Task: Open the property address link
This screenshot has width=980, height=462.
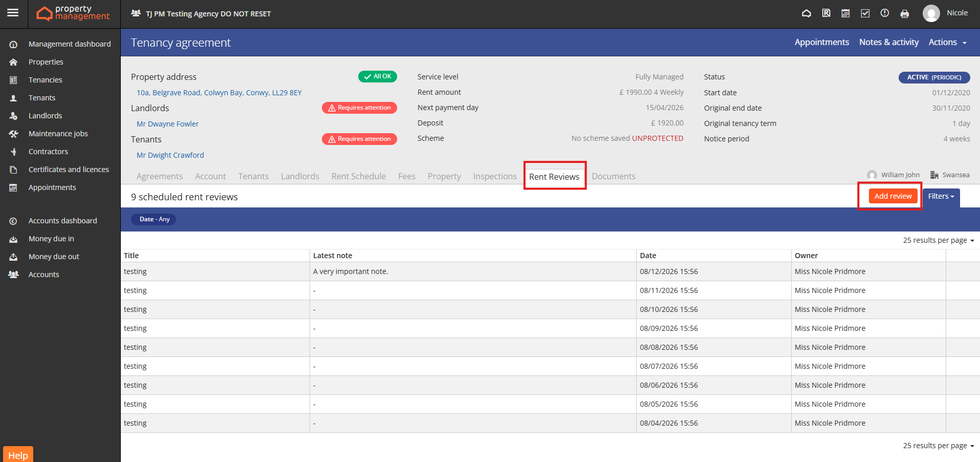Action: [219, 93]
